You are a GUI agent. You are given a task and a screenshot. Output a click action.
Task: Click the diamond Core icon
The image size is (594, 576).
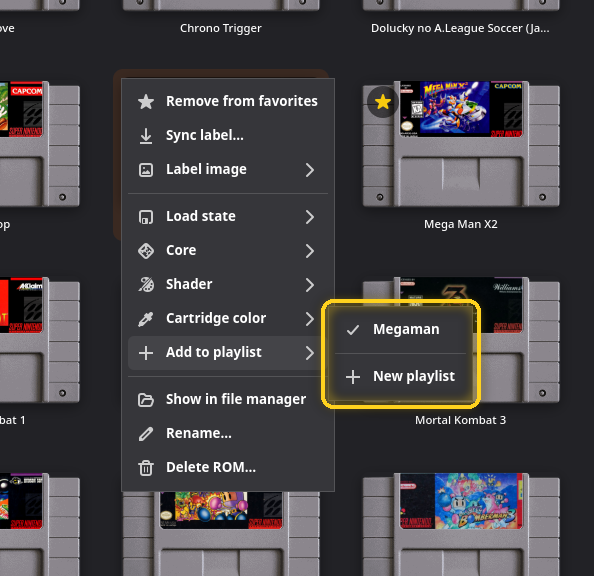point(146,251)
